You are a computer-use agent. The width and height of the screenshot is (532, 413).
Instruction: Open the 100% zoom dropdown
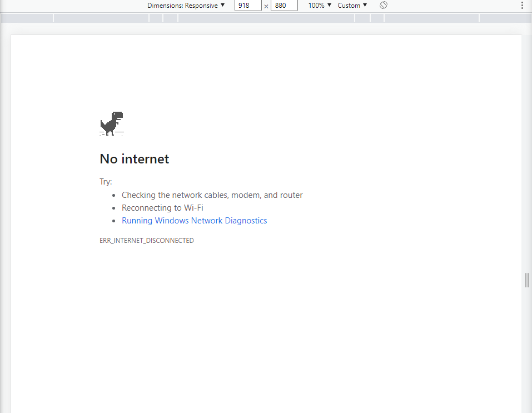click(x=320, y=6)
